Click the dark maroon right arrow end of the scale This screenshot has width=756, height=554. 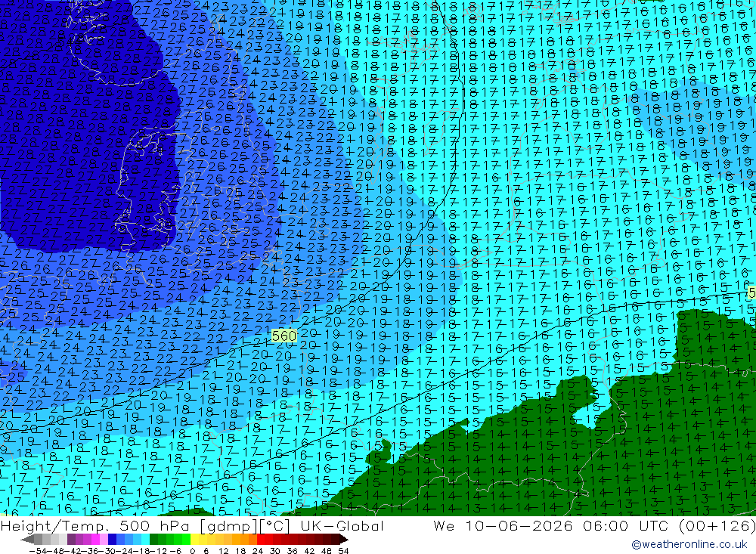342,539
